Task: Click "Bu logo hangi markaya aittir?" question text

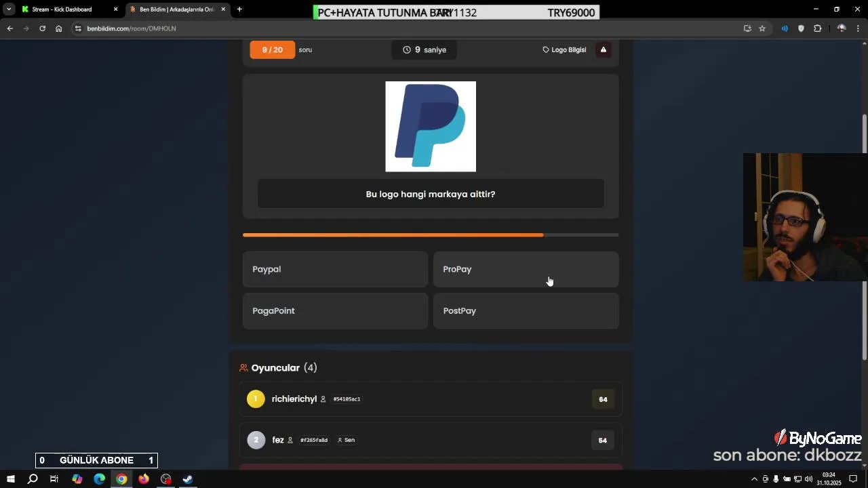Action: pos(431,194)
